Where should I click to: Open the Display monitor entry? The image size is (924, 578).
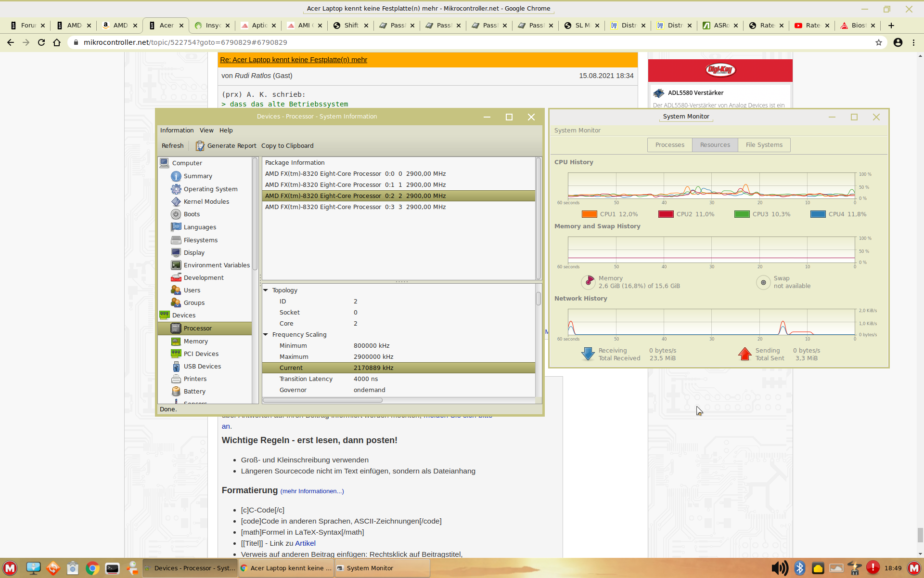tap(194, 253)
